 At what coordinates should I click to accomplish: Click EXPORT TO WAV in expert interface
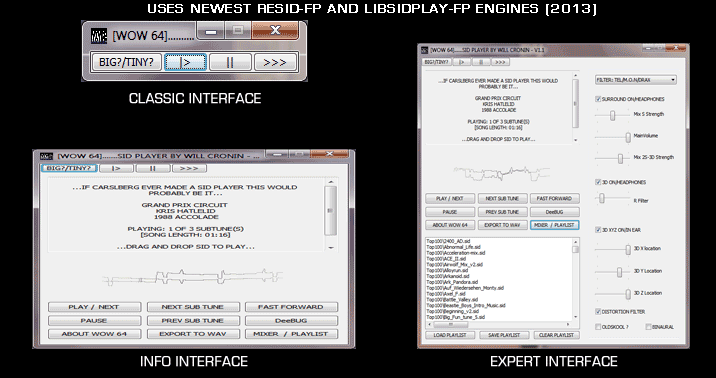(502, 225)
